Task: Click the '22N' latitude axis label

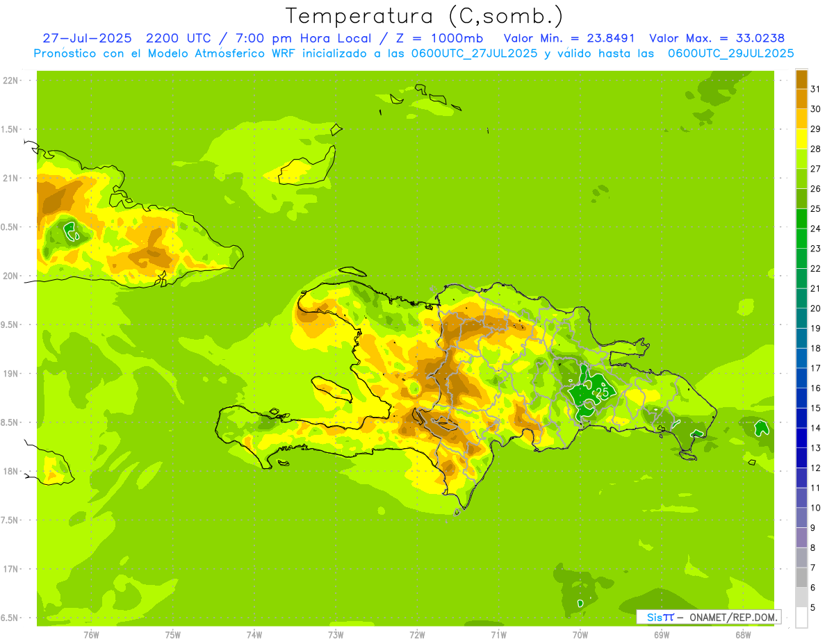Action: click(11, 81)
